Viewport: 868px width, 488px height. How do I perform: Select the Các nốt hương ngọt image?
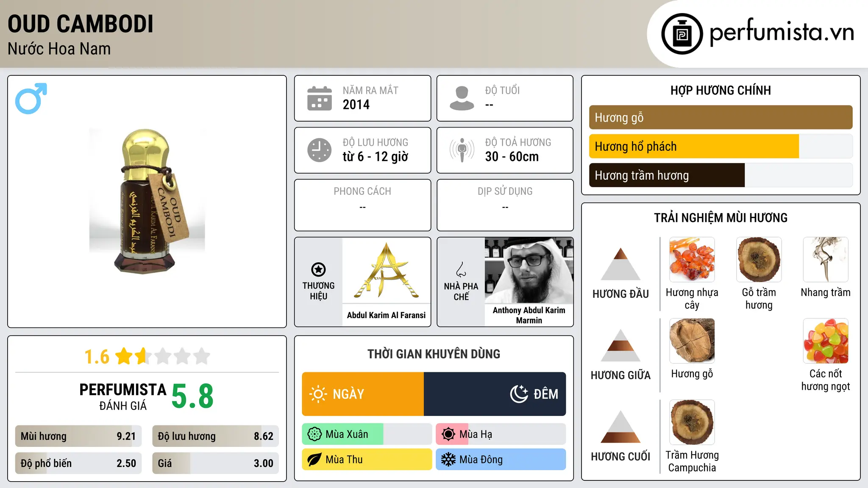tap(826, 341)
